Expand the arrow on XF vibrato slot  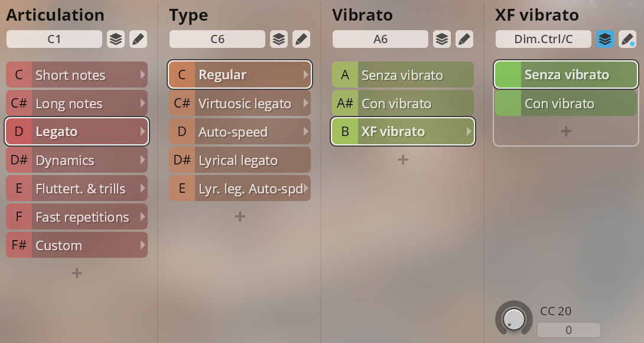coord(469,132)
